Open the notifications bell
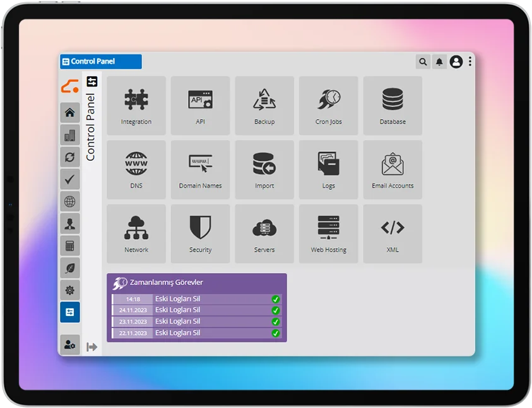This screenshot has width=532, height=408. [439, 62]
